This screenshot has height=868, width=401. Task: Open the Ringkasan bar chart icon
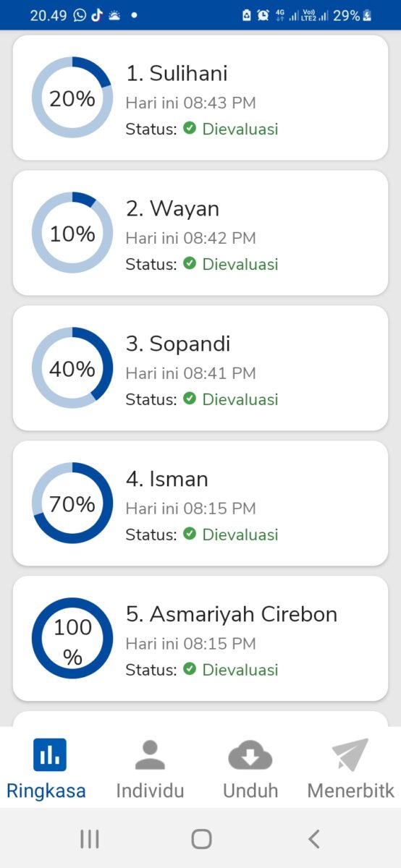[50, 755]
